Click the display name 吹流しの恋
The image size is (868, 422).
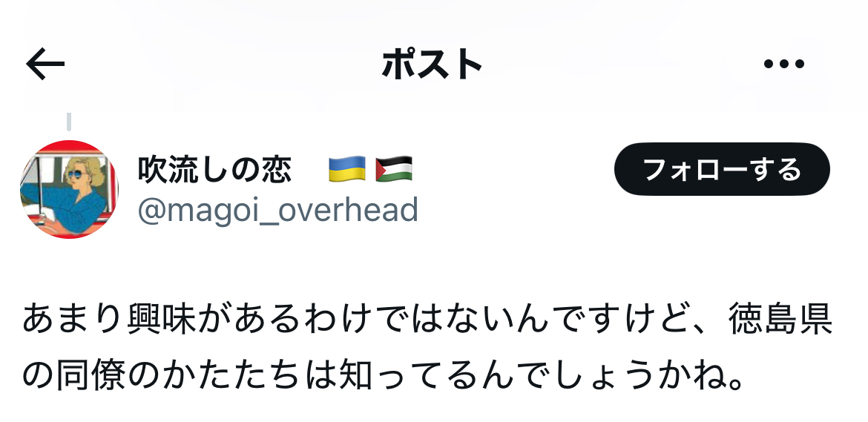[x=214, y=169]
